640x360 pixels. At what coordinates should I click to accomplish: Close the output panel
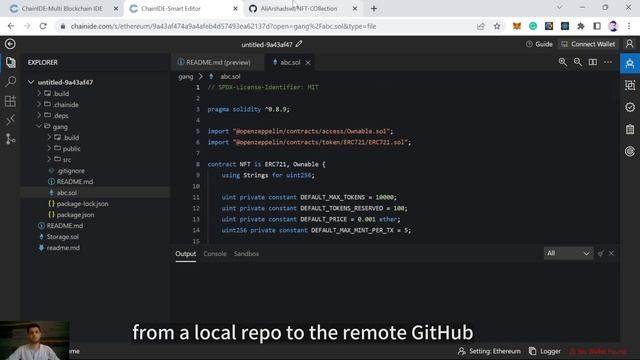tap(611, 253)
